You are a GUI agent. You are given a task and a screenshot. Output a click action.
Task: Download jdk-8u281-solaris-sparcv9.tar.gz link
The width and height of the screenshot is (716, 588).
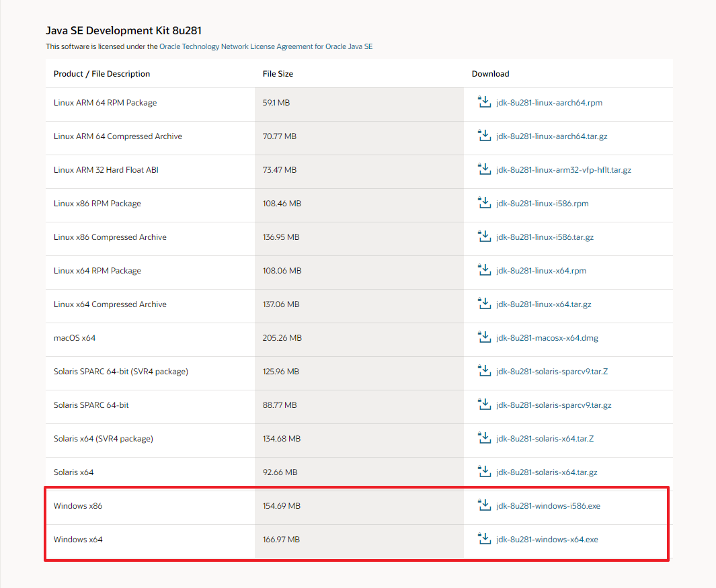pos(554,405)
